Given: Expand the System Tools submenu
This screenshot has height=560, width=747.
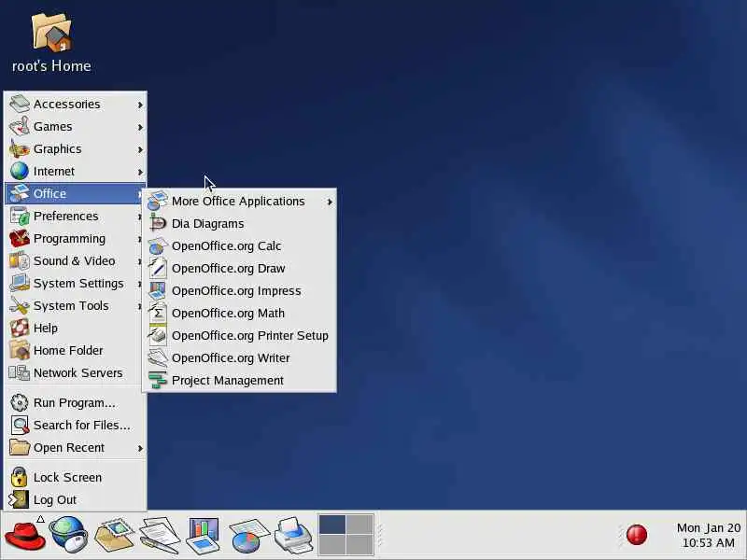Looking at the screenshot, I should [x=76, y=305].
